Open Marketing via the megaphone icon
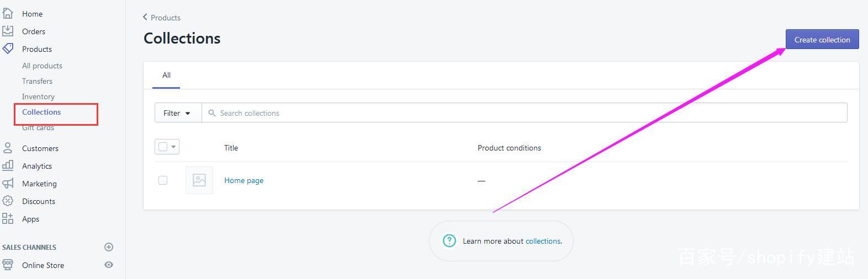 (8, 183)
